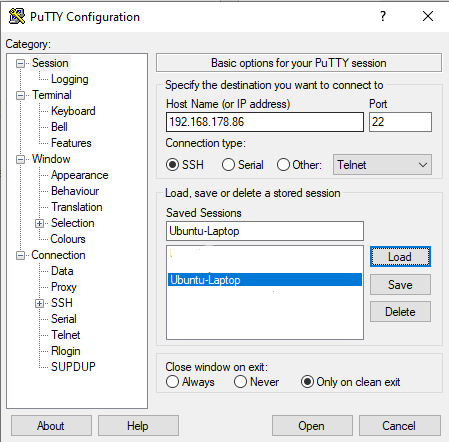This screenshot has width=449, height=442.
Task: Delete the selected saved session
Action: (400, 312)
